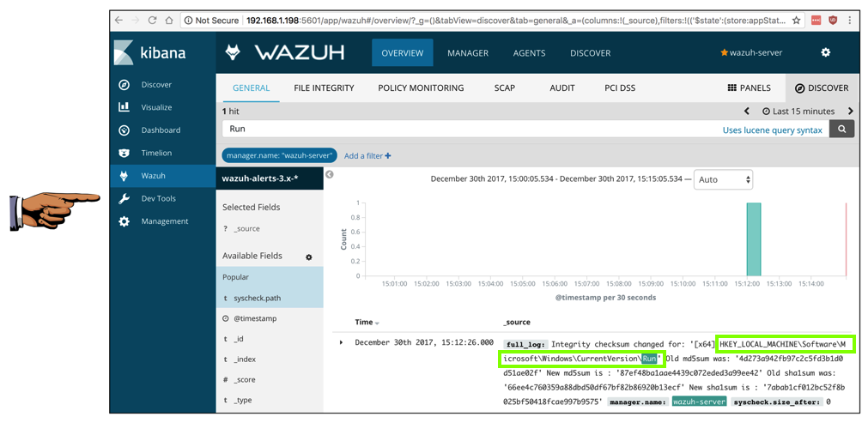Click the Kibana logo
The image size is (868, 423).
point(151,53)
